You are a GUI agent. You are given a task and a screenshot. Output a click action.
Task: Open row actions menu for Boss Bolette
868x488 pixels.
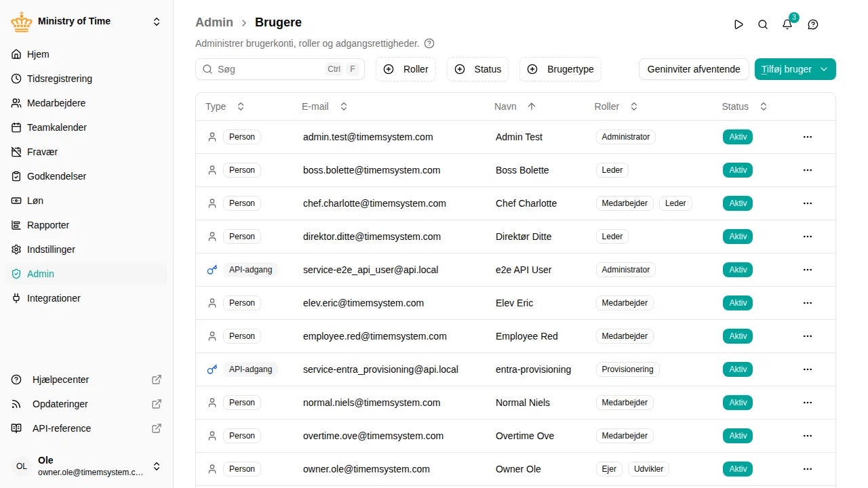808,170
